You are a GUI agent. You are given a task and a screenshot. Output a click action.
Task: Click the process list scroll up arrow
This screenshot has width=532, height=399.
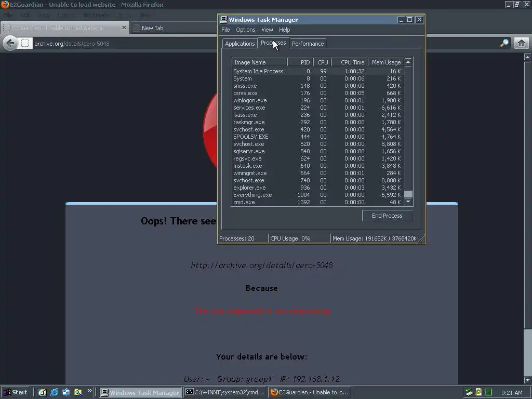tap(408, 62)
